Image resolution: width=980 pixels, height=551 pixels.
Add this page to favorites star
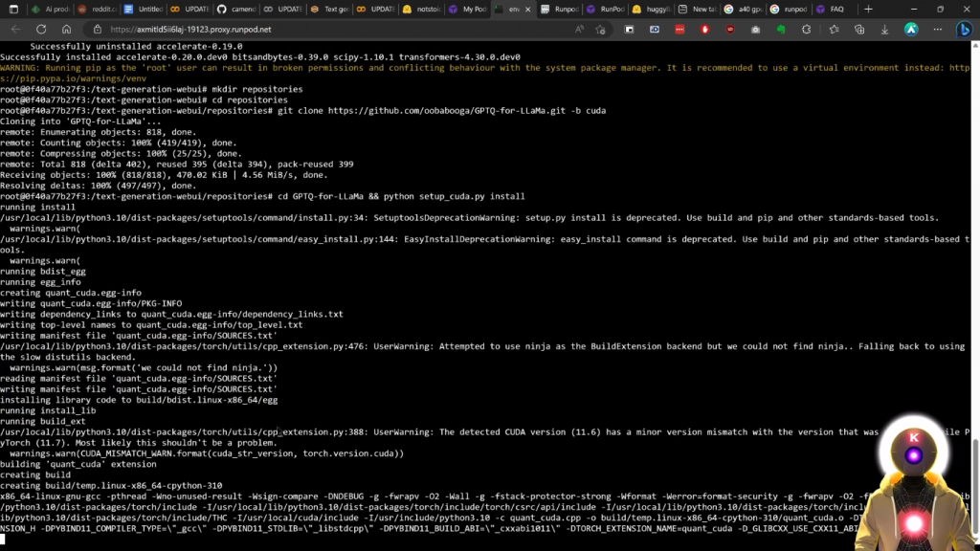tap(601, 30)
